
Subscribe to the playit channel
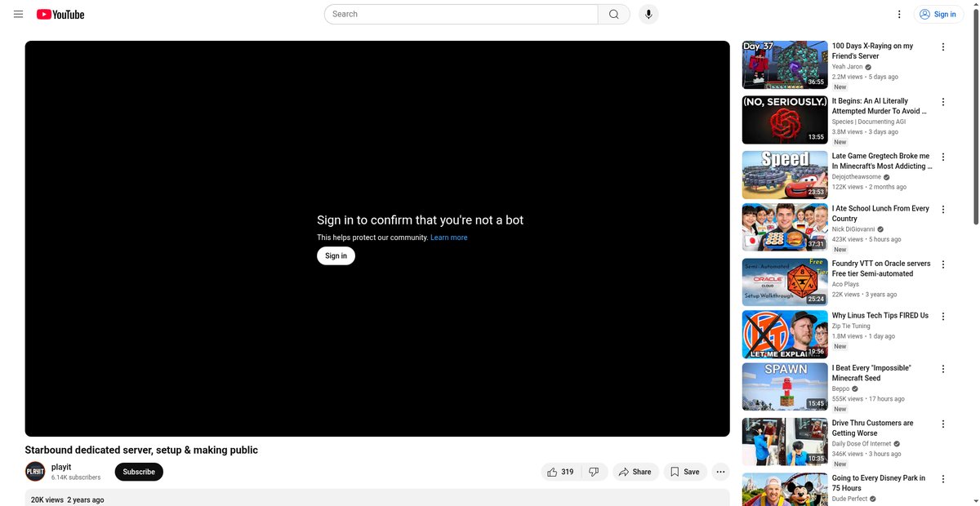pos(139,472)
